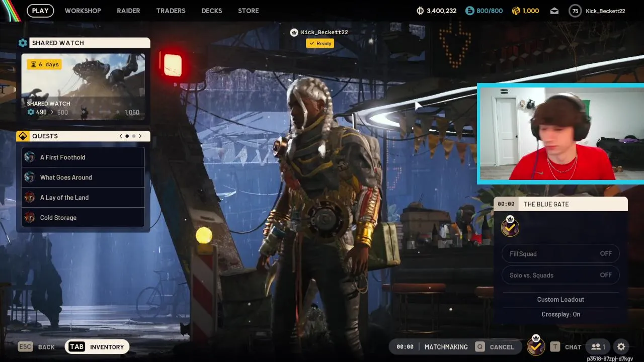The height and width of the screenshot is (362, 644).
Task: Open the DECKS tab
Action: tap(211, 11)
